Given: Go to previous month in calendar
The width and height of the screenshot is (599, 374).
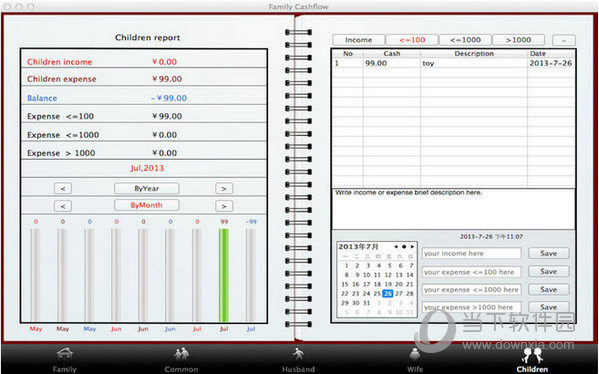Looking at the screenshot, I should (x=396, y=247).
